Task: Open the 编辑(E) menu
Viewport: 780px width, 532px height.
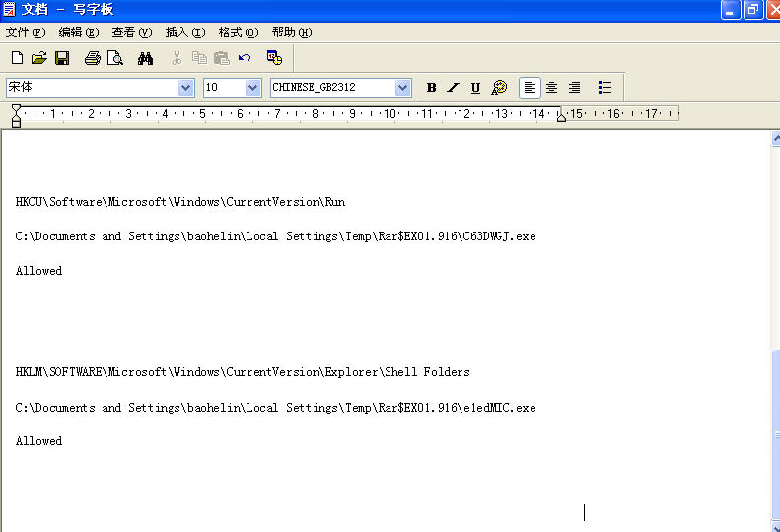Action: [x=79, y=33]
